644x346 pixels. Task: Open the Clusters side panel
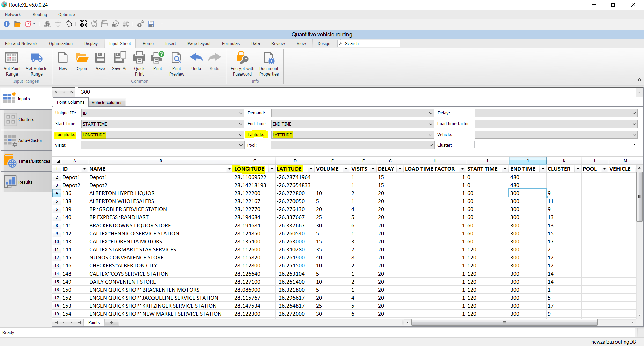26,119
